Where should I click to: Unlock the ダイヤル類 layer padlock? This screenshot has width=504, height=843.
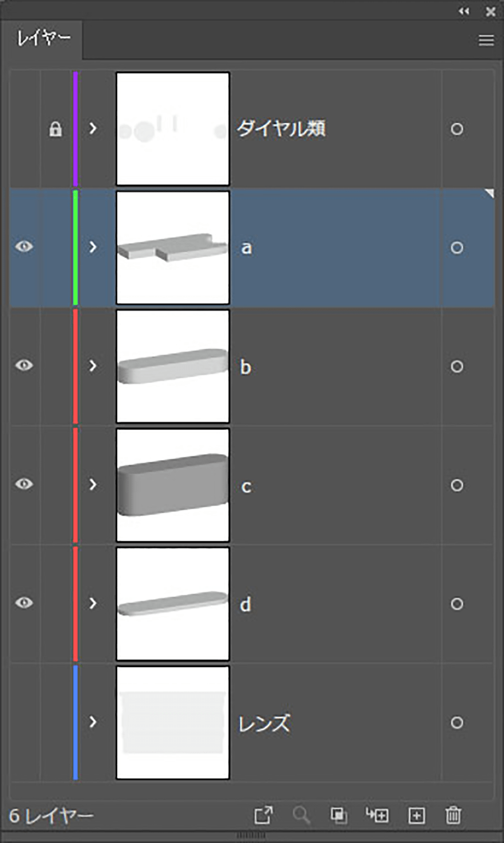tap(55, 129)
